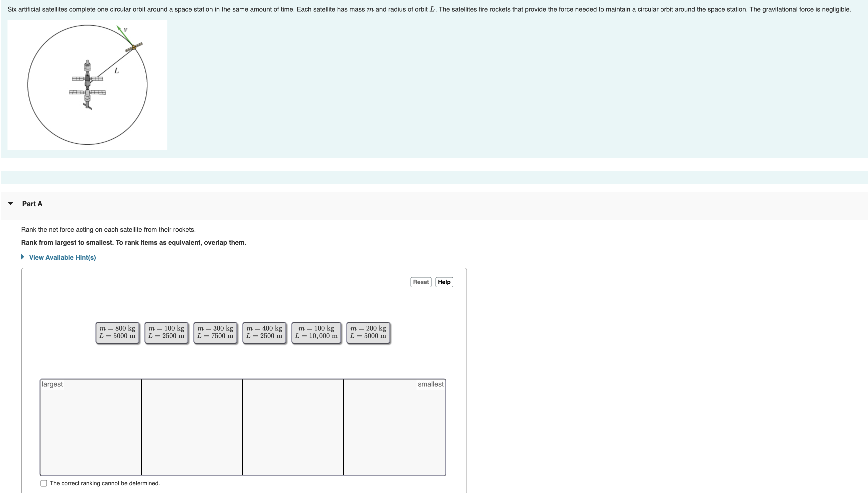Expand the View Available Hint(s) triangle
Screen dimensions: 868x493
[23, 257]
